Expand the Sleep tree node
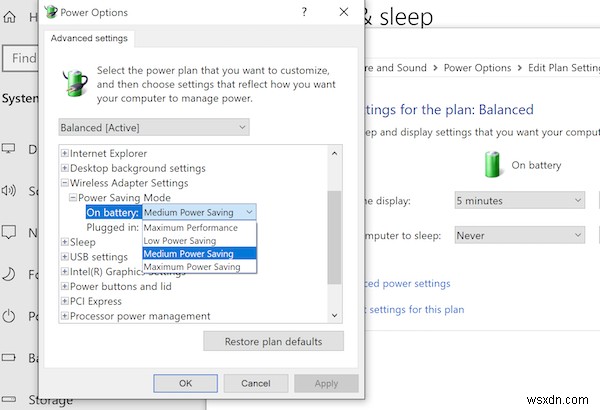The image size is (600, 410). point(65,242)
